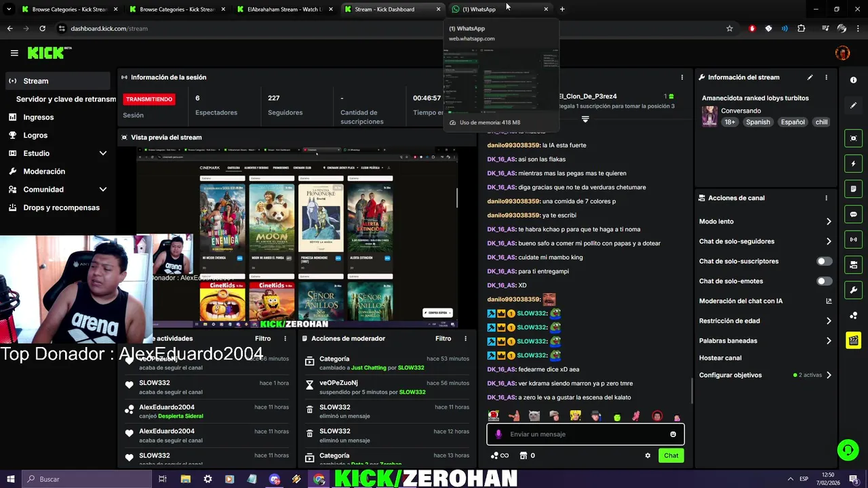868x488 pixels.
Task: Open Información del stream three-dot menu
Action: [826, 77]
